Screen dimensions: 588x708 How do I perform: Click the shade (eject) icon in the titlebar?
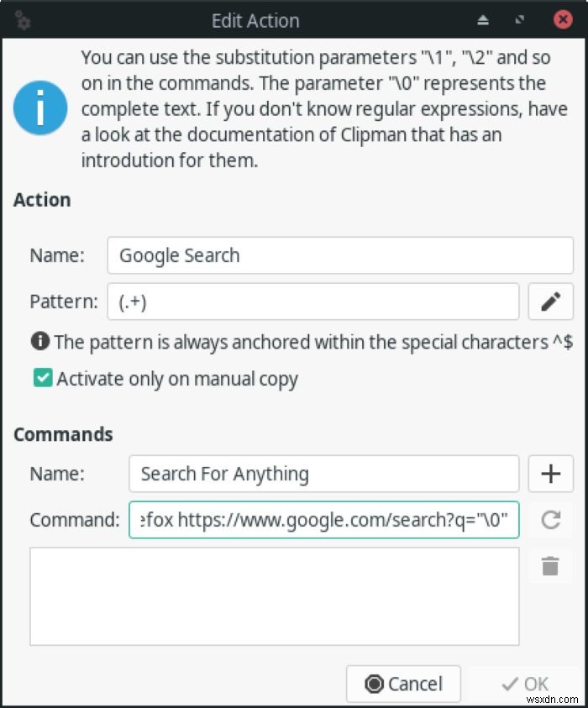(x=483, y=18)
